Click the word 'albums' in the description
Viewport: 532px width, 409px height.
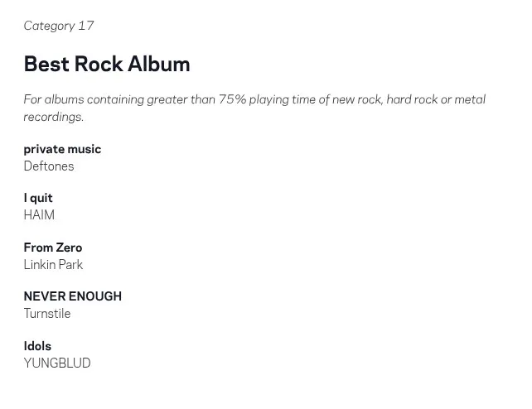(x=63, y=99)
